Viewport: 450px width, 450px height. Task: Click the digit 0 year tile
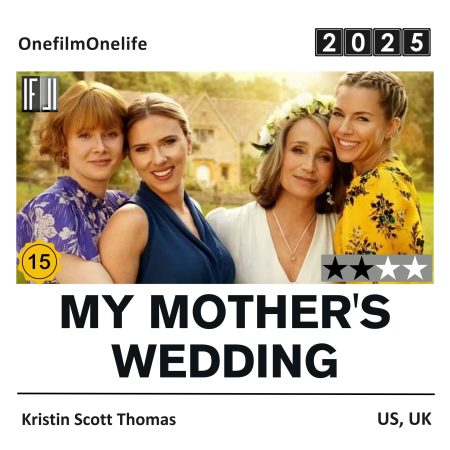[358, 42]
